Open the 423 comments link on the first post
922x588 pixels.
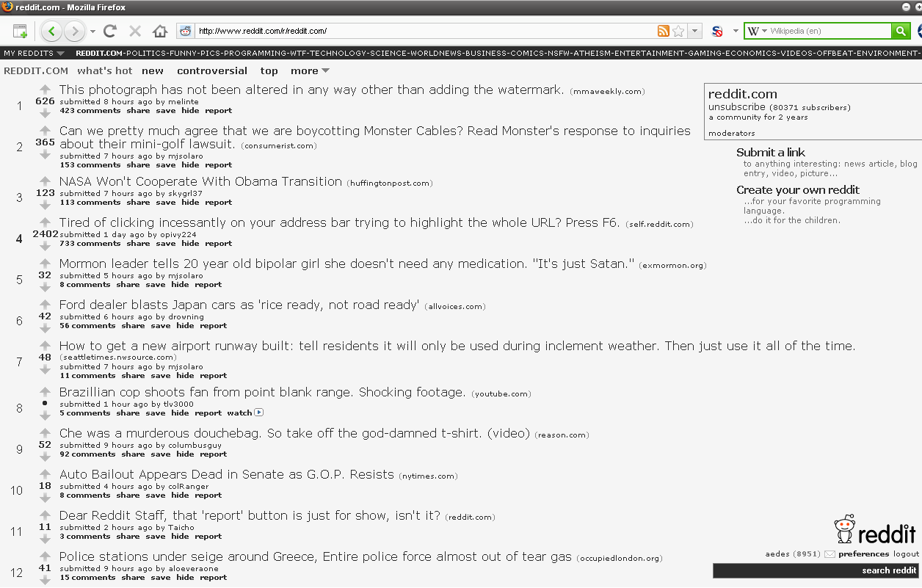[x=90, y=111]
